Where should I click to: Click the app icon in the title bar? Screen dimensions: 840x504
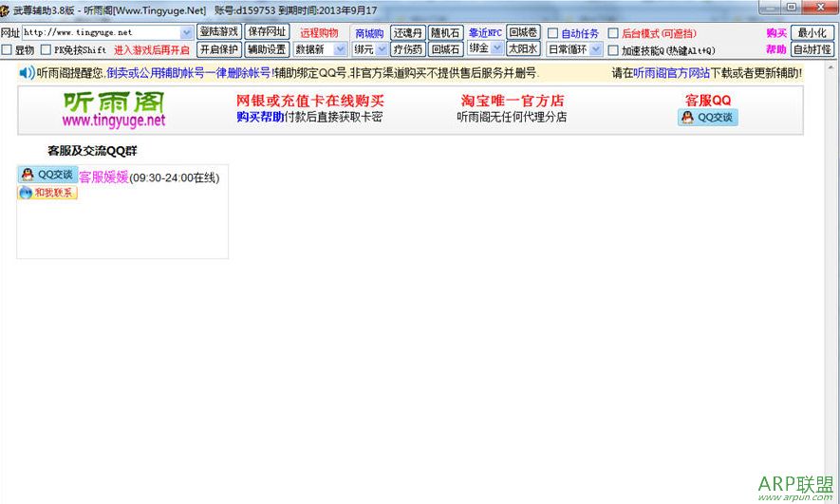(x=7, y=9)
